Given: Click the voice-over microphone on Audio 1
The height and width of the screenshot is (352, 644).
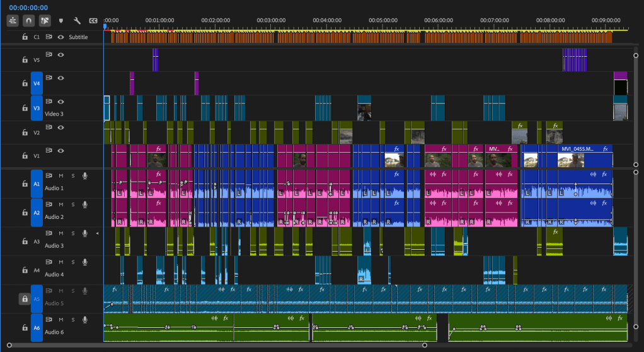Looking at the screenshot, I should [84, 175].
